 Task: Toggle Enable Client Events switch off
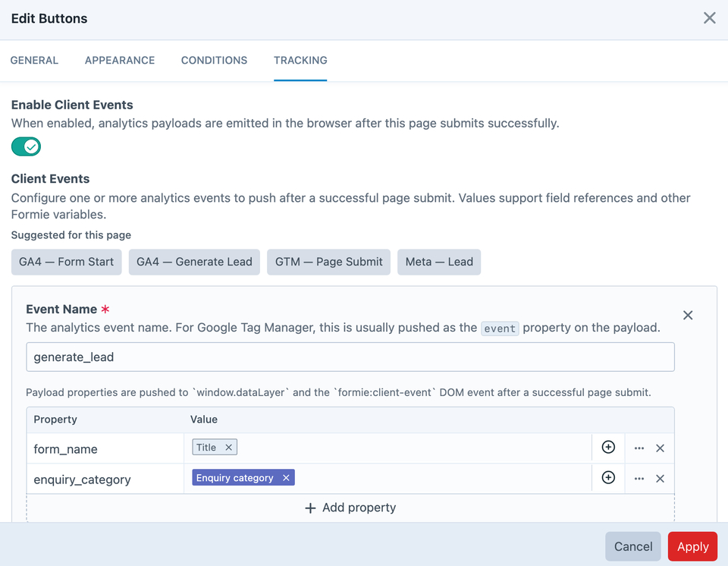coord(26,147)
